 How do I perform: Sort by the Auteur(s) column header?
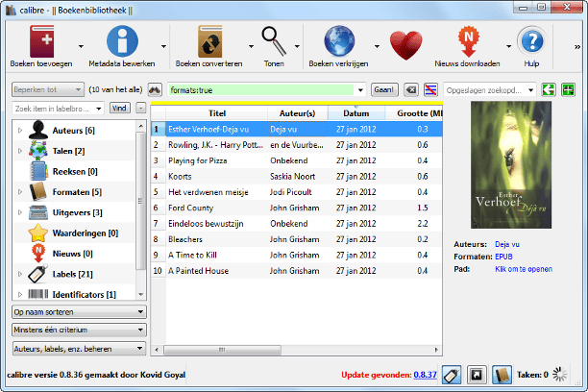tap(298, 113)
